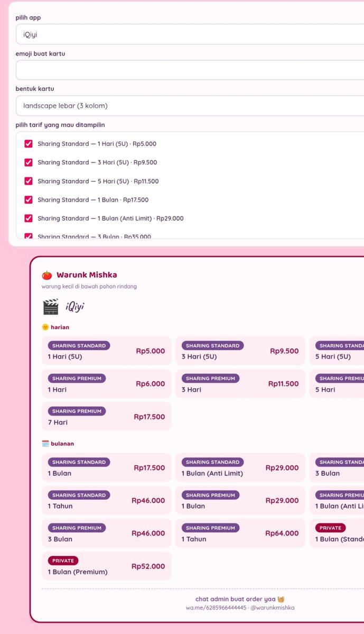This screenshot has width=364, height=634.
Task: Toggle Sharing Standard 3 Bulan Rp35.000 checkbox
Action: pos(29,236)
